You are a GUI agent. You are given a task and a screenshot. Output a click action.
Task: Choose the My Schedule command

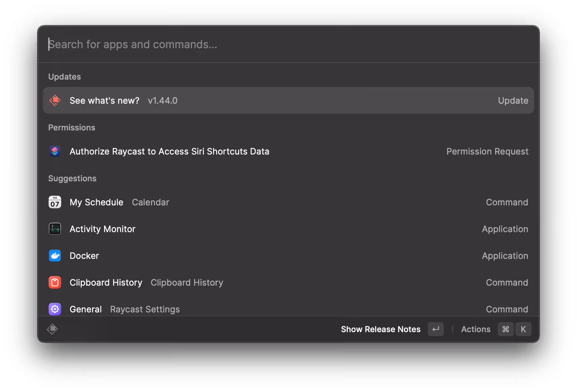(x=96, y=202)
